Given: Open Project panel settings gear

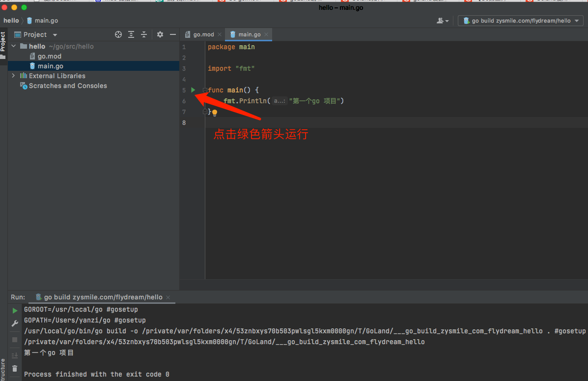Looking at the screenshot, I should point(160,34).
